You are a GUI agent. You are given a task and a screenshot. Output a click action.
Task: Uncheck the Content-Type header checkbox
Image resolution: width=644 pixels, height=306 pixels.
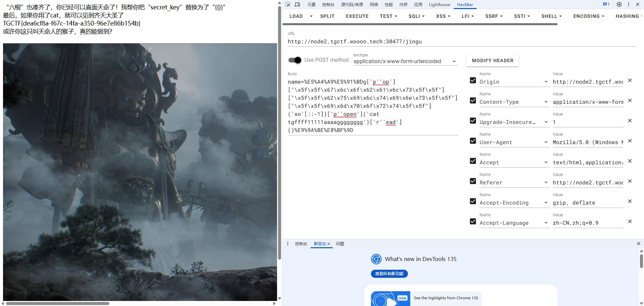pyautogui.click(x=473, y=100)
